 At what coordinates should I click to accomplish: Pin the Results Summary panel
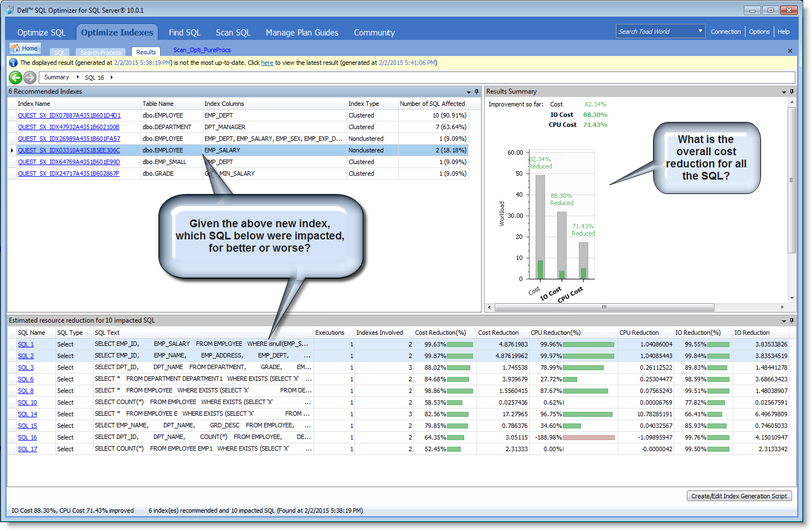[x=792, y=91]
